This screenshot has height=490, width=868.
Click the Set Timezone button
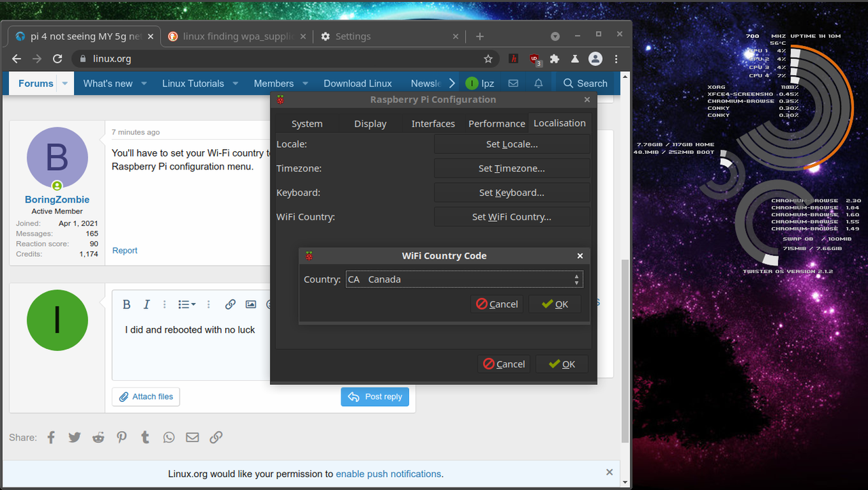(x=512, y=169)
